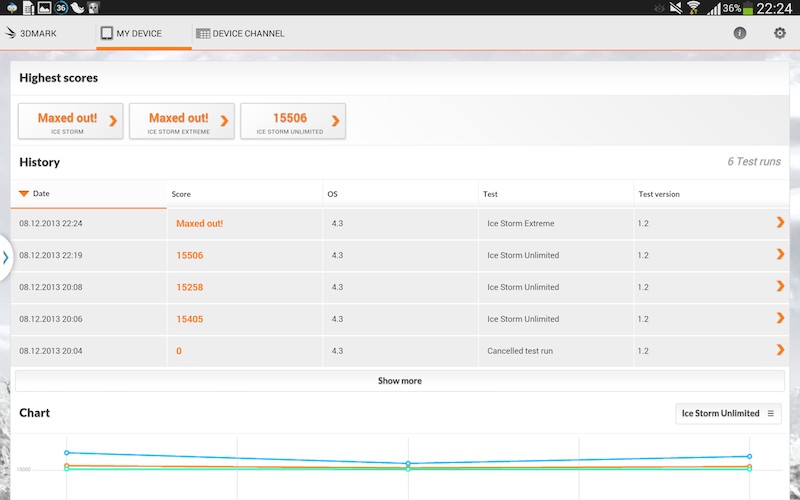Click the 6 Test runs label
800x500 pixels.
click(x=754, y=162)
